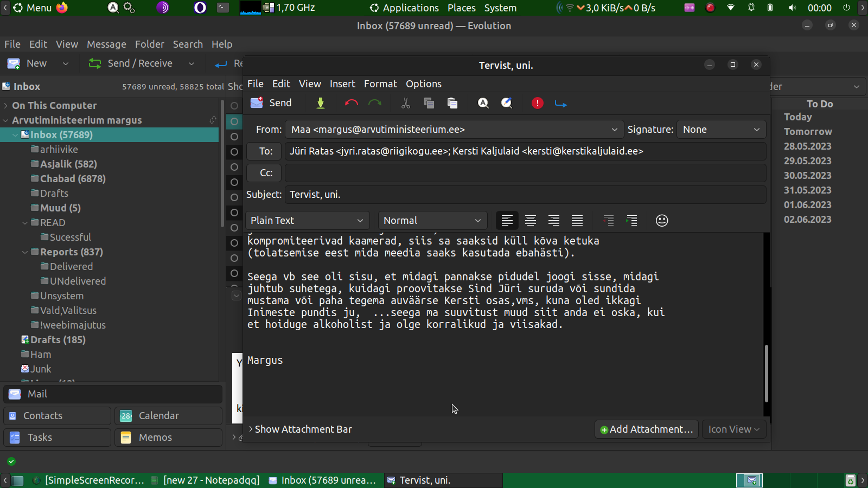
Task: Undo the last edit in composer
Action: [x=351, y=103]
